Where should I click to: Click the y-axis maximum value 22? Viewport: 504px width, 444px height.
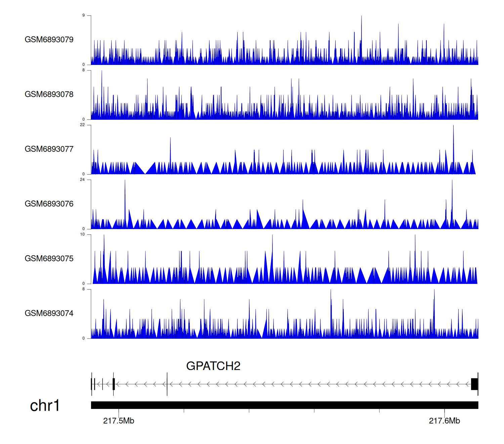click(82, 125)
